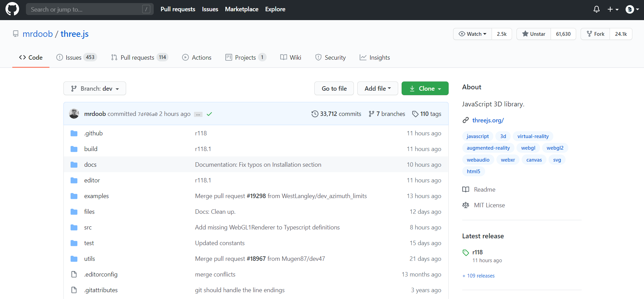This screenshot has height=299, width=644.
Task: Open the three.js repository link
Action: pos(74,34)
